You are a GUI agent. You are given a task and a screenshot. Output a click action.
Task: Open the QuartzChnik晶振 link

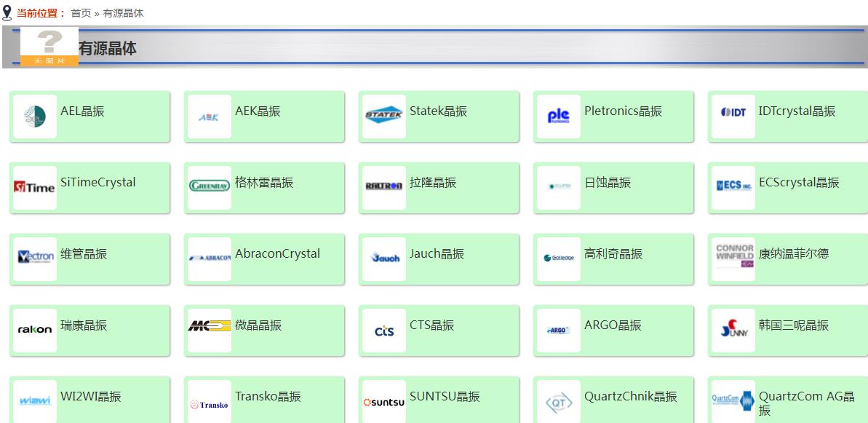click(630, 397)
